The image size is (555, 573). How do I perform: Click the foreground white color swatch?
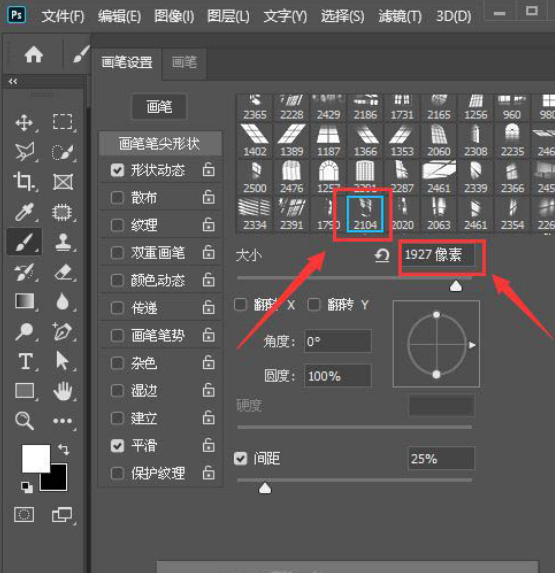(36, 458)
